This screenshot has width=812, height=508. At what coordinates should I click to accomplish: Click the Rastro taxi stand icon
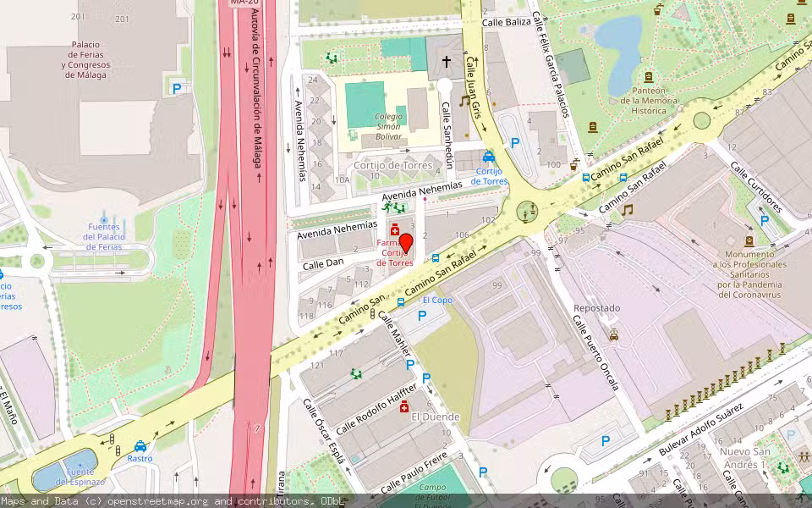(x=140, y=445)
